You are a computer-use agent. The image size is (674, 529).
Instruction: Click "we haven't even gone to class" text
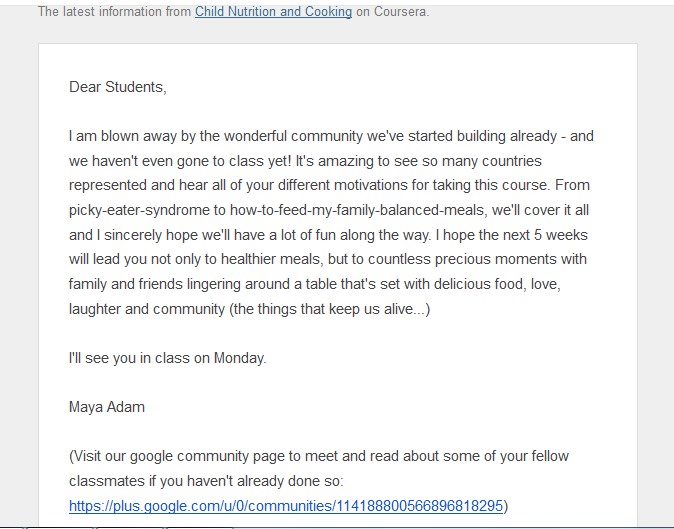click(200, 161)
